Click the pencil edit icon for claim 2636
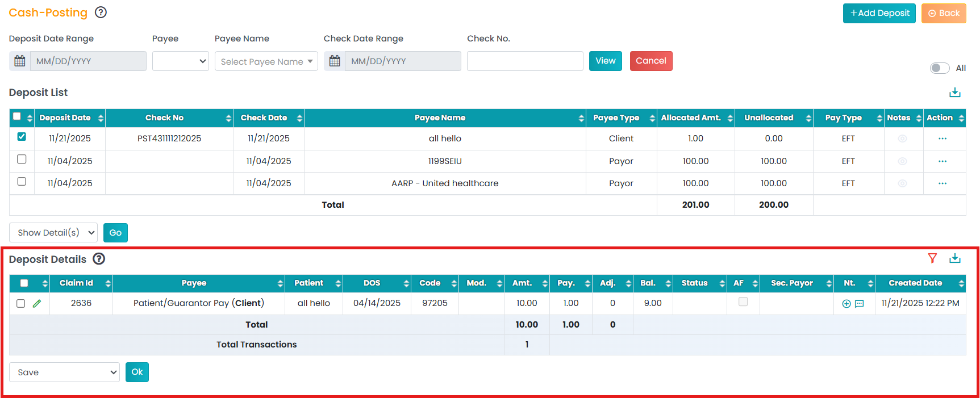980x398 pixels. 37,304
